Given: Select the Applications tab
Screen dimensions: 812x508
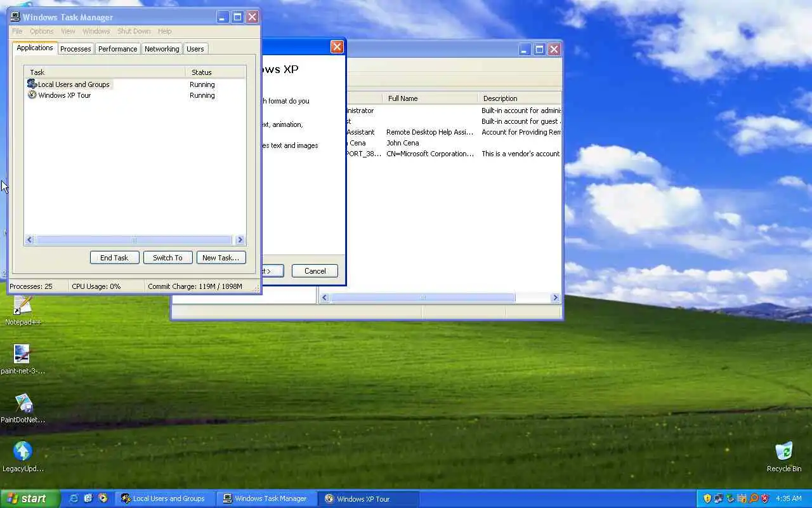Looking at the screenshot, I should point(35,48).
